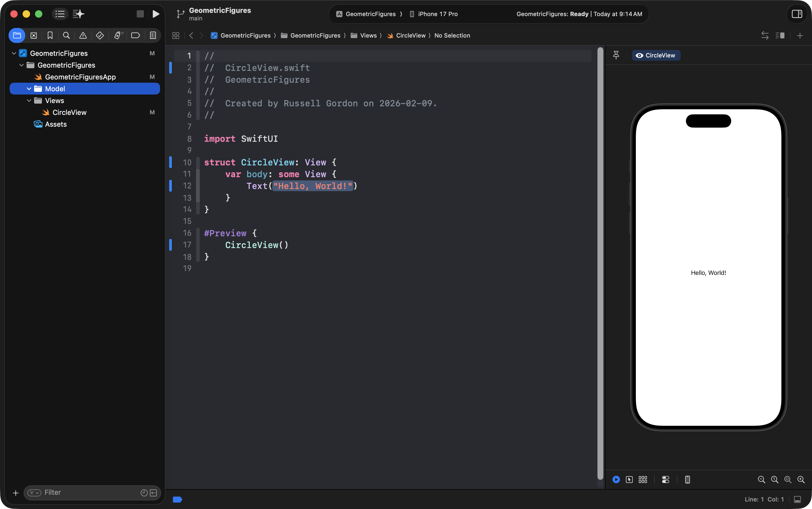The width and height of the screenshot is (812, 509).
Task: Collapse the Model folder
Action: pos(29,89)
